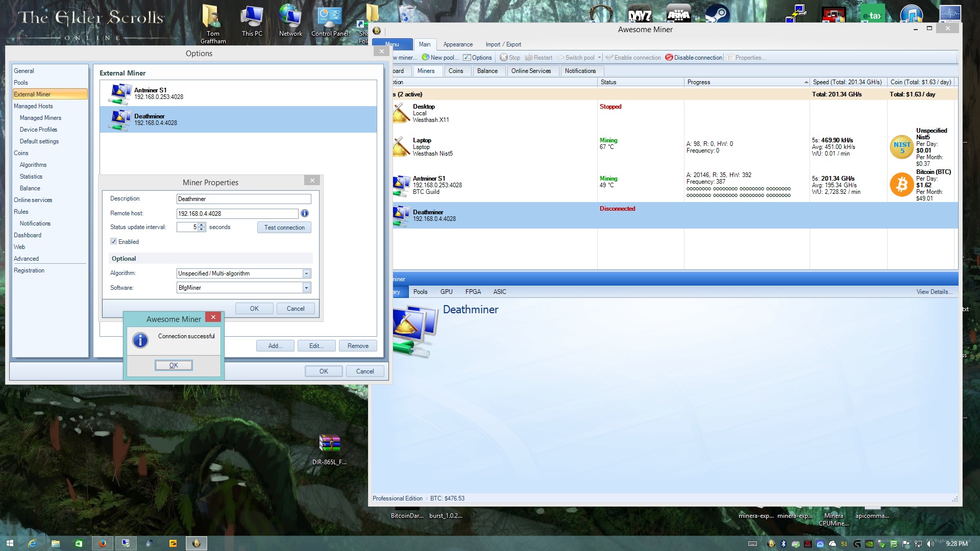Click Awesome Miner taskbar icon

click(197, 543)
